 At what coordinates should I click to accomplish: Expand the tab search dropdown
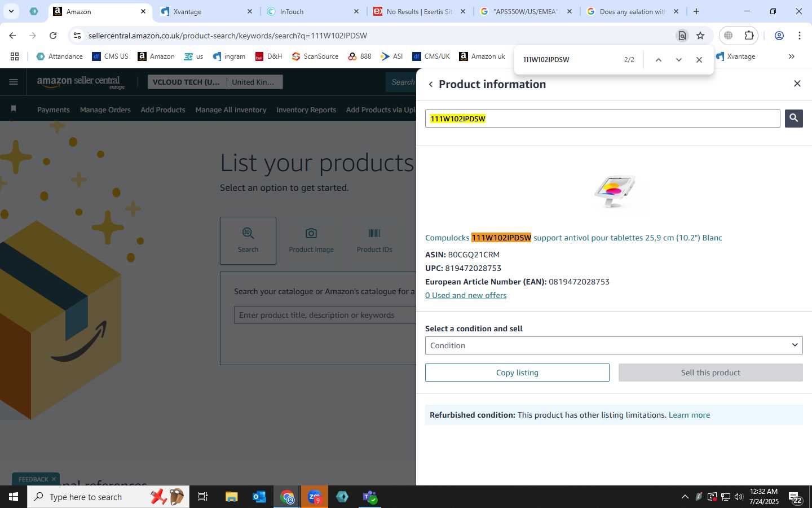[11, 11]
